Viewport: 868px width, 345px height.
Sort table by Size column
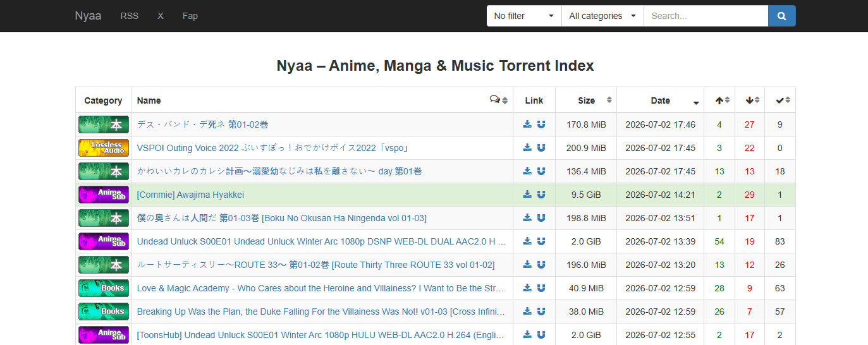click(586, 100)
